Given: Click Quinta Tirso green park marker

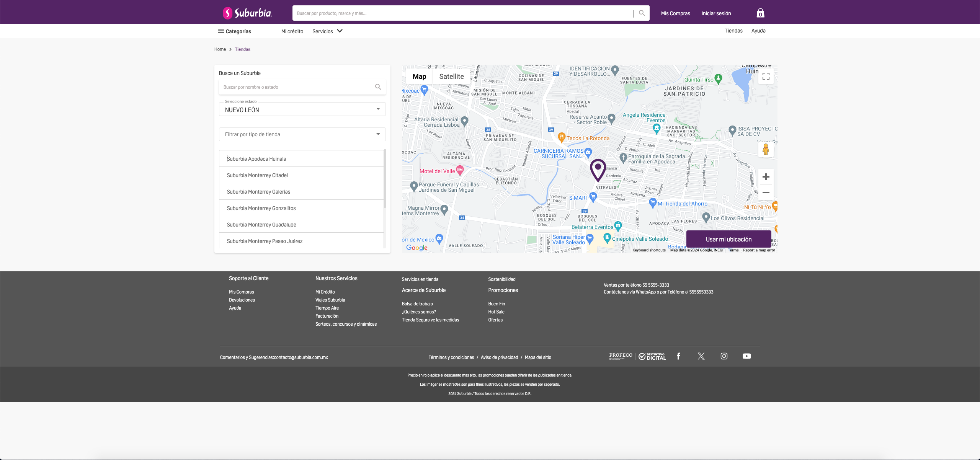Looking at the screenshot, I should point(718,79).
